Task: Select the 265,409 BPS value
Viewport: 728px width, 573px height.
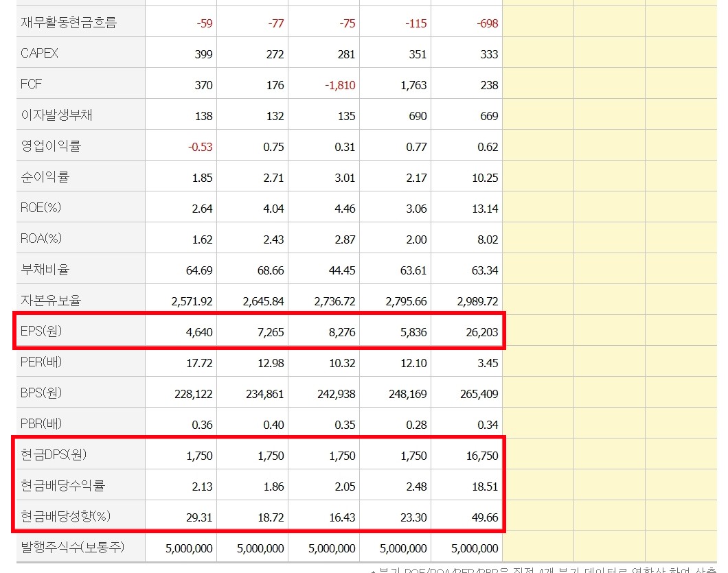Action: (479, 394)
